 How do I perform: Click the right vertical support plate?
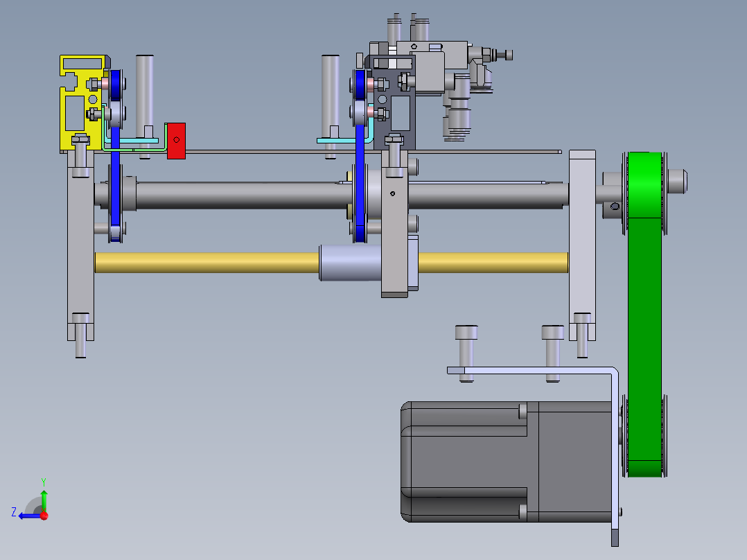[x=582, y=245]
